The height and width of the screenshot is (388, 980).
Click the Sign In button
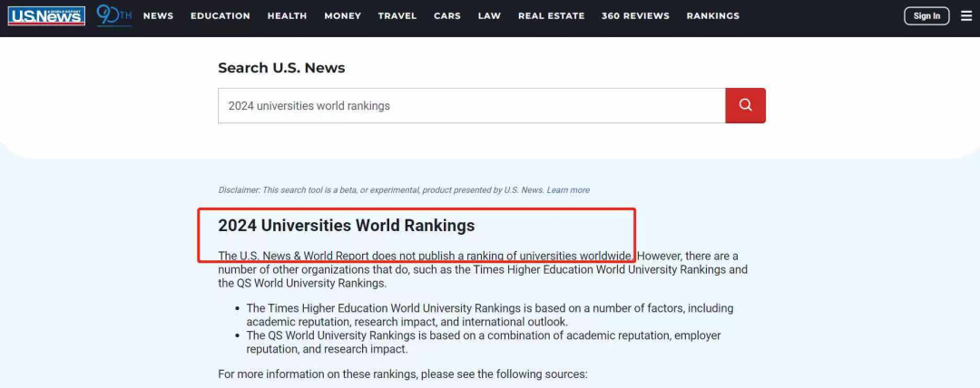(926, 15)
